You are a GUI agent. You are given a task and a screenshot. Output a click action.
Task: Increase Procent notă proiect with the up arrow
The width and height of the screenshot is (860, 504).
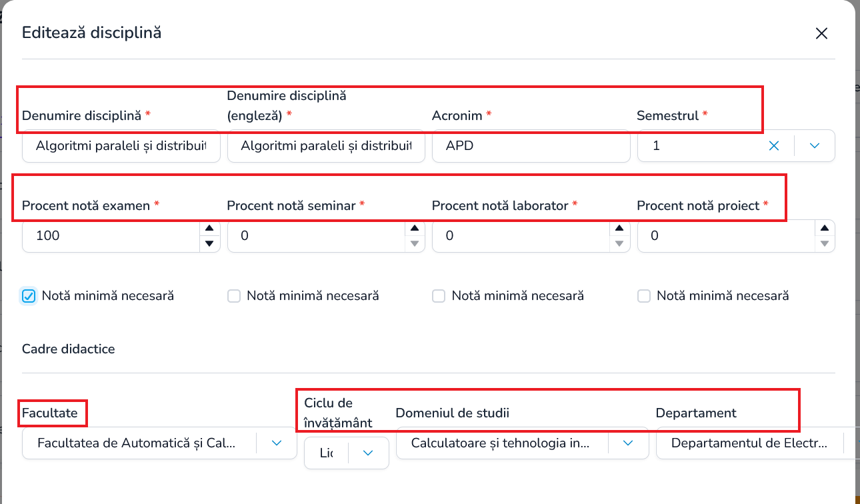(x=825, y=228)
